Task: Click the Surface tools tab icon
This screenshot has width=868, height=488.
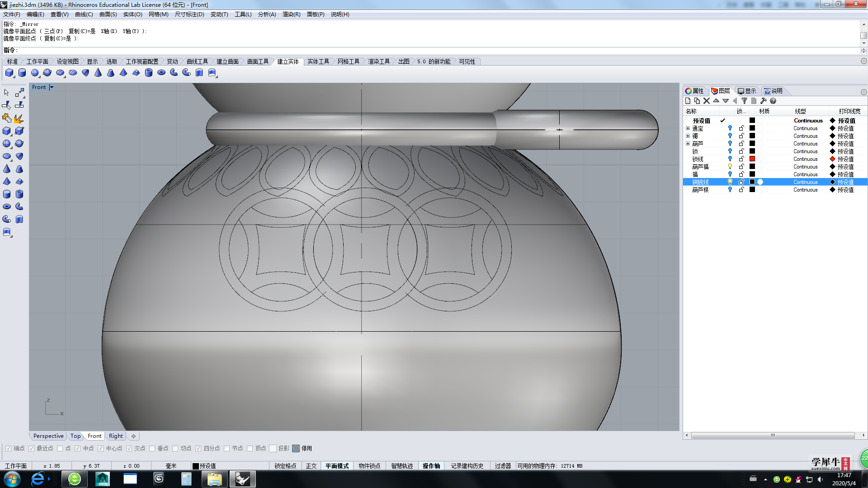Action: [257, 61]
